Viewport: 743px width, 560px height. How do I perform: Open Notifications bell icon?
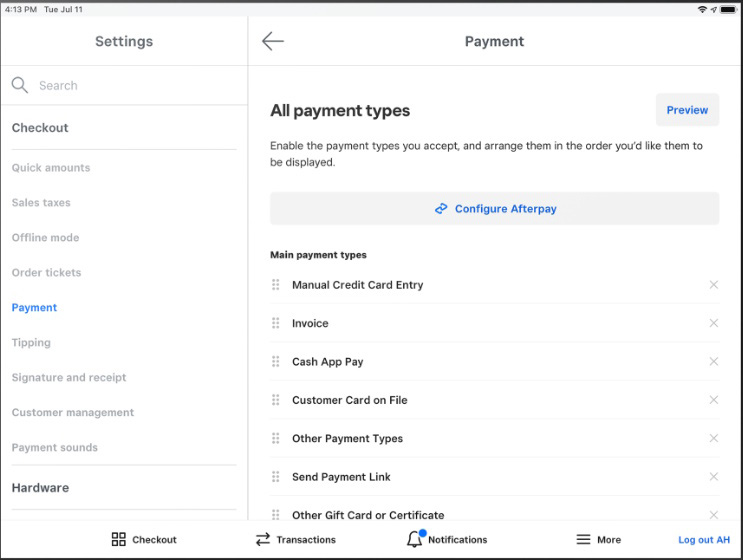click(x=415, y=539)
